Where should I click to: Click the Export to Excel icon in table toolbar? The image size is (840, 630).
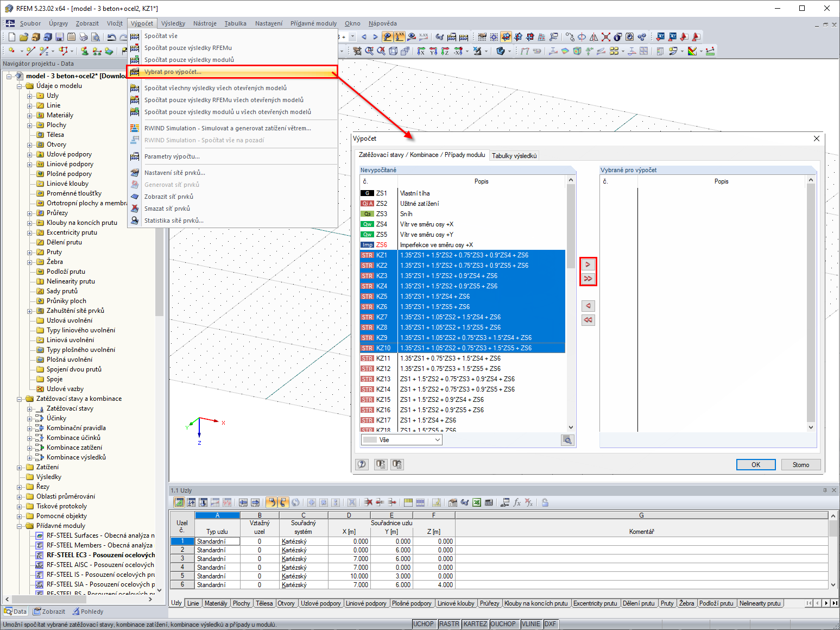tap(477, 502)
